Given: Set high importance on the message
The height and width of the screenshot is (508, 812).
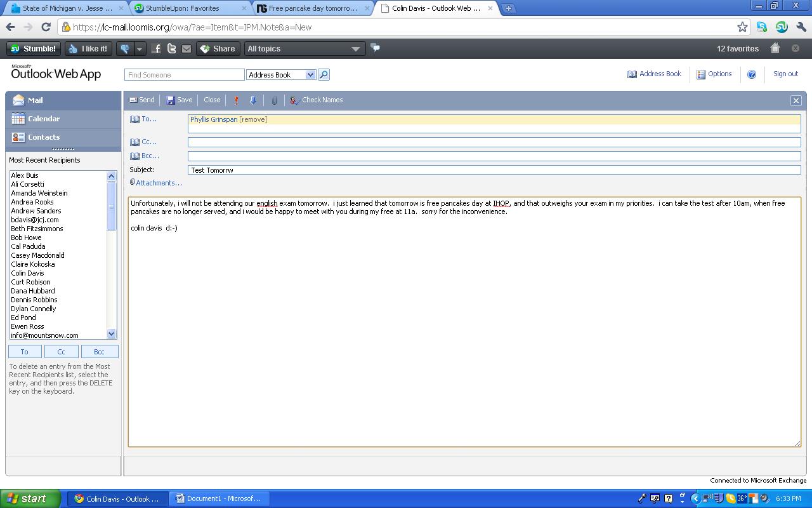Looking at the screenshot, I should (x=236, y=100).
